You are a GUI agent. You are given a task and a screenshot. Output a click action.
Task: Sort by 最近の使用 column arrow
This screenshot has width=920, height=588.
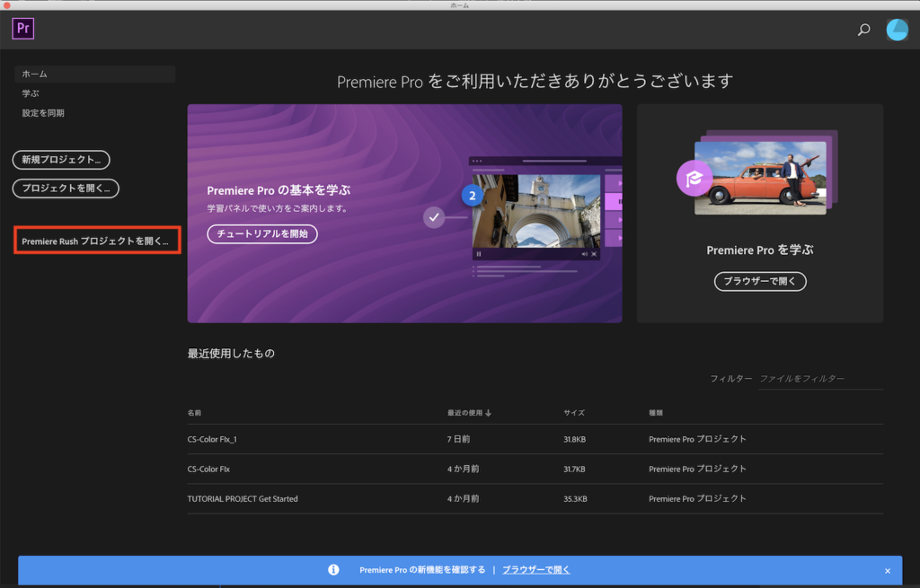(488, 413)
